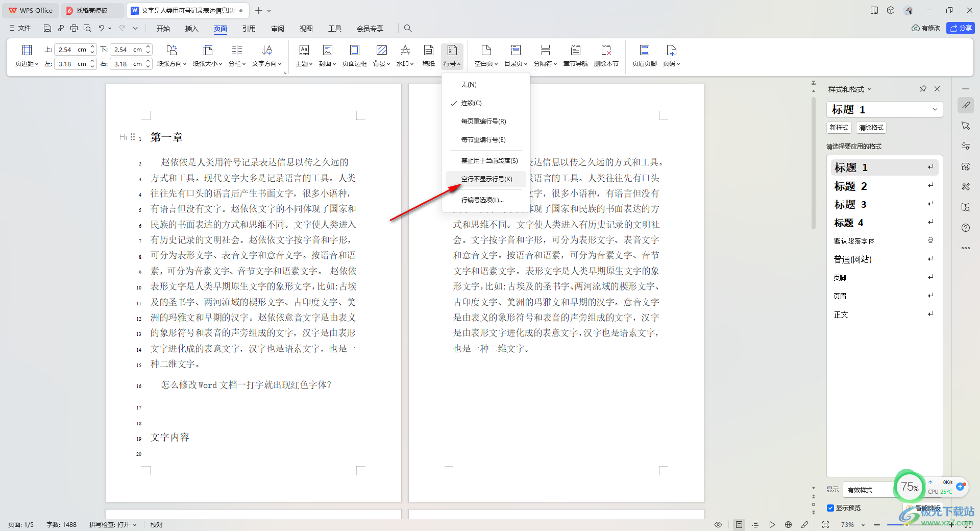Open the 视图 ribbon tab
Image resolution: width=980 pixels, height=531 pixels.
pos(306,28)
